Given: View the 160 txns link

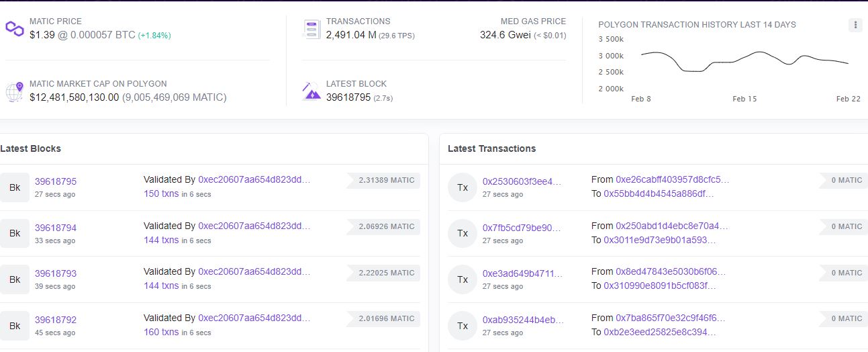Looking at the screenshot, I should coord(161,332).
